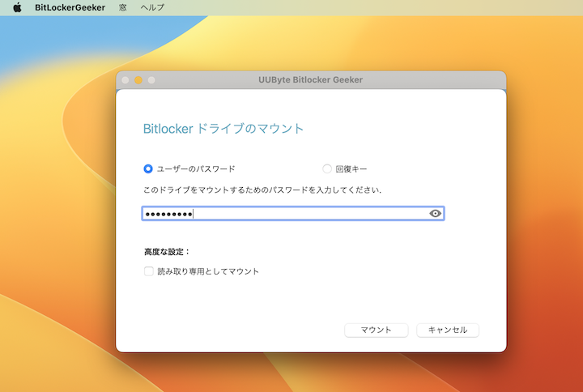Click the マウント button
Viewport: 583px width, 392px height.
pos(377,330)
